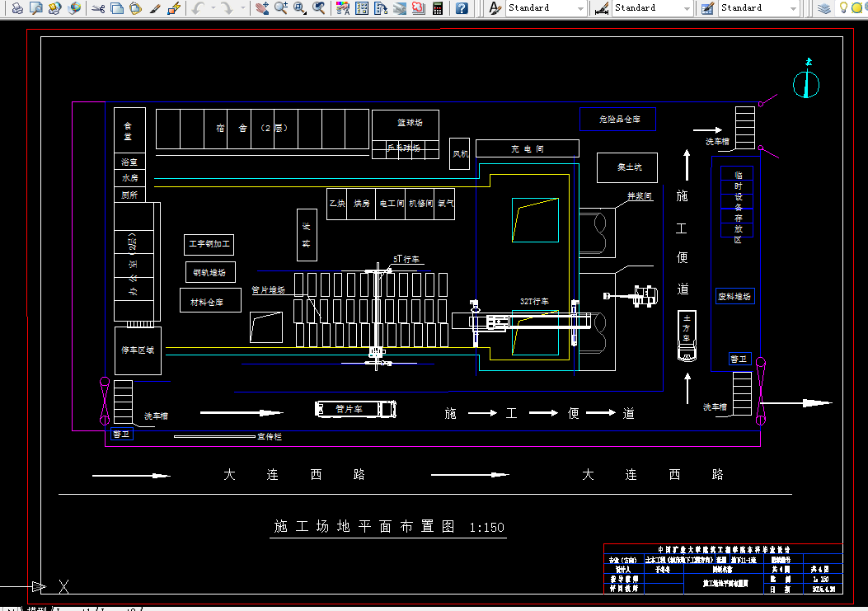
Task: Open the QuickCalc calculator icon
Action: tap(438, 7)
